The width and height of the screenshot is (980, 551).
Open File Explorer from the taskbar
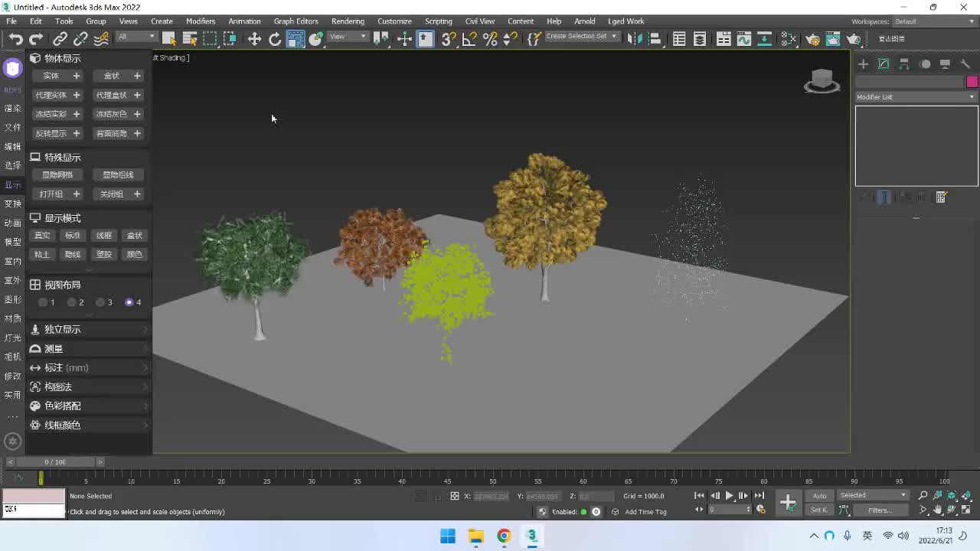coord(475,536)
